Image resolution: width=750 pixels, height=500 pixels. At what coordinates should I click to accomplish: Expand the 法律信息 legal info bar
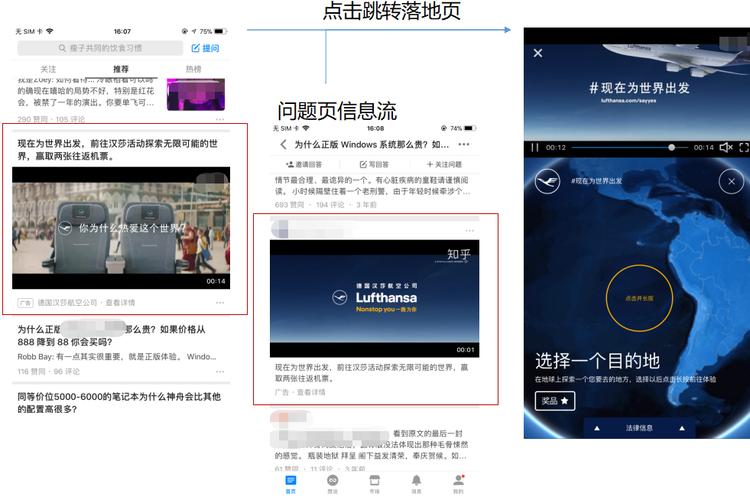coord(640,428)
